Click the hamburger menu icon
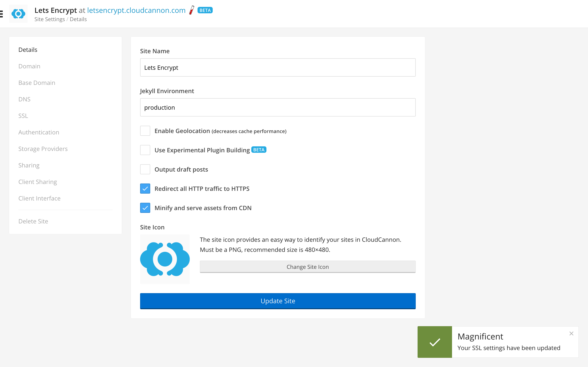588x367 pixels. click(x=2, y=14)
